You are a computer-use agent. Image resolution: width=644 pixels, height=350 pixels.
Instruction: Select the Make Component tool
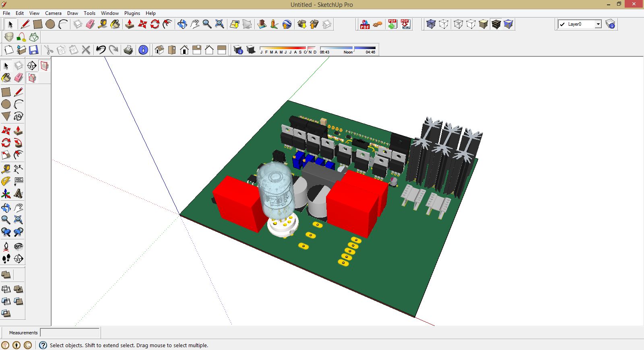[19, 66]
